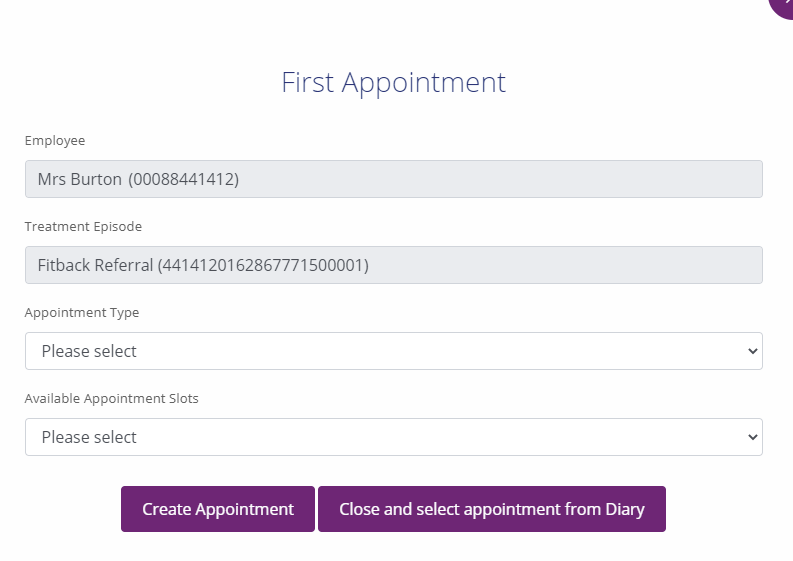Click the Fitback Referral text
The image size is (793, 561).
(x=95, y=266)
